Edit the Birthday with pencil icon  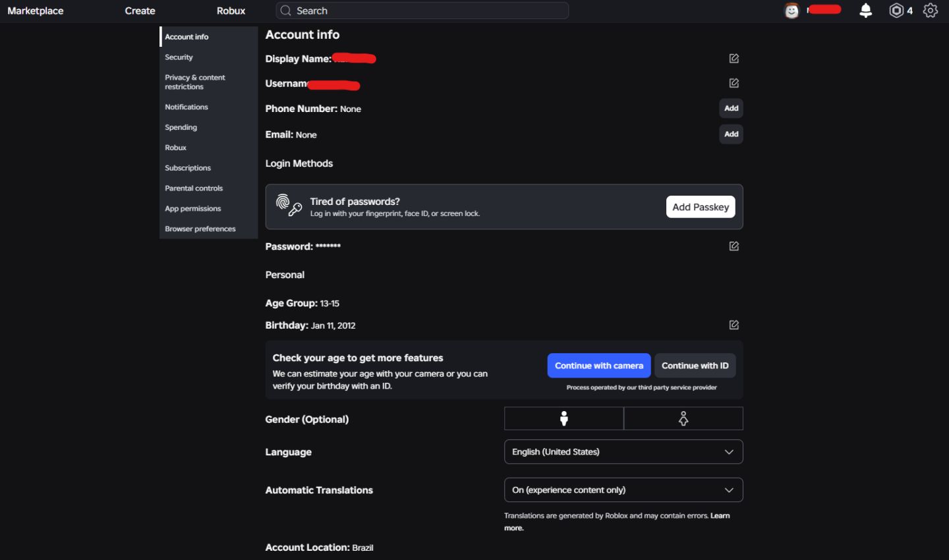click(x=733, y=325)
